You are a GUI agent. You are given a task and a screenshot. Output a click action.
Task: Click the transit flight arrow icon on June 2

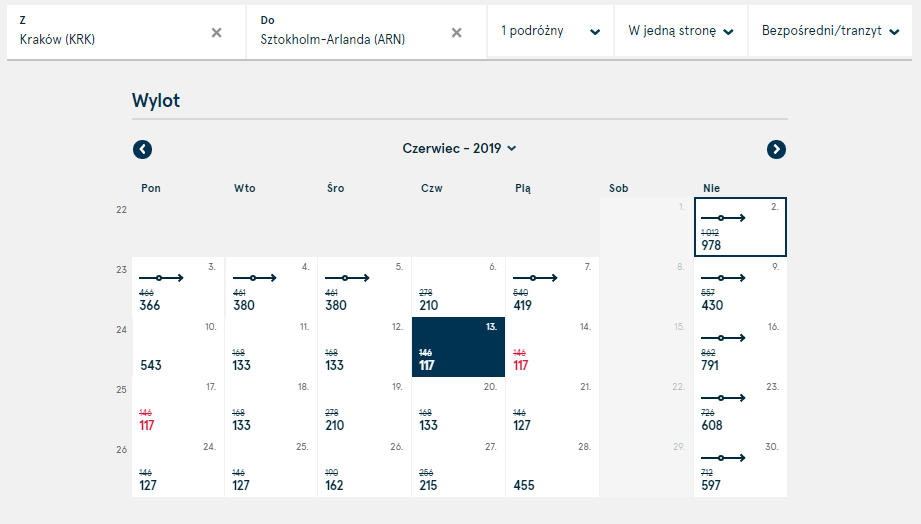(723, 218)
